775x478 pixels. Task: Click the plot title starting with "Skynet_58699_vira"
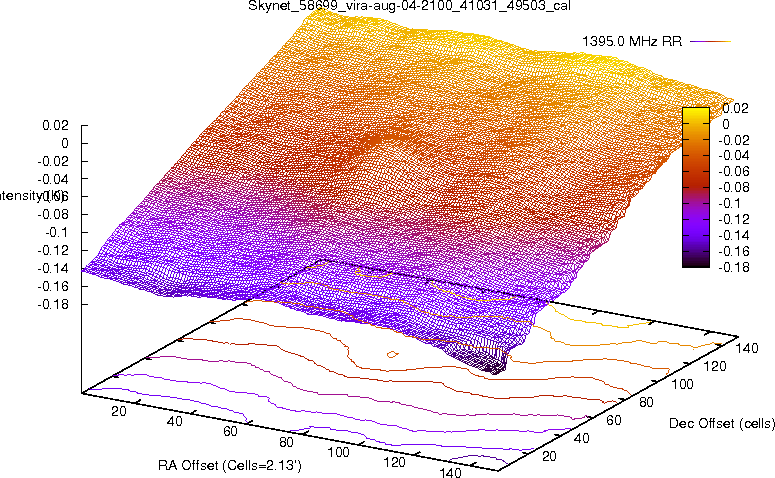409,5
